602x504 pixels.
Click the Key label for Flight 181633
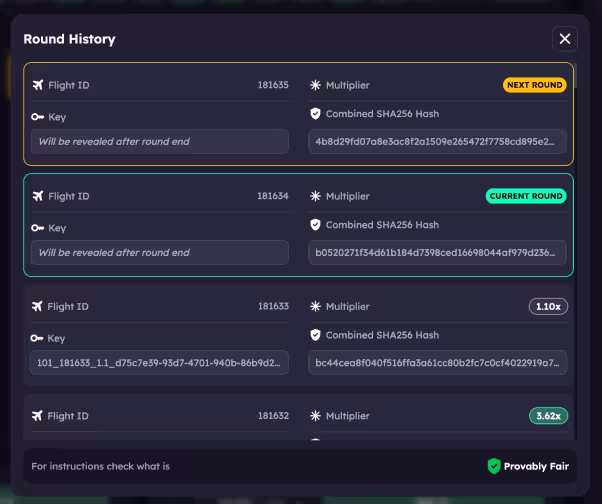coord(56,339)
